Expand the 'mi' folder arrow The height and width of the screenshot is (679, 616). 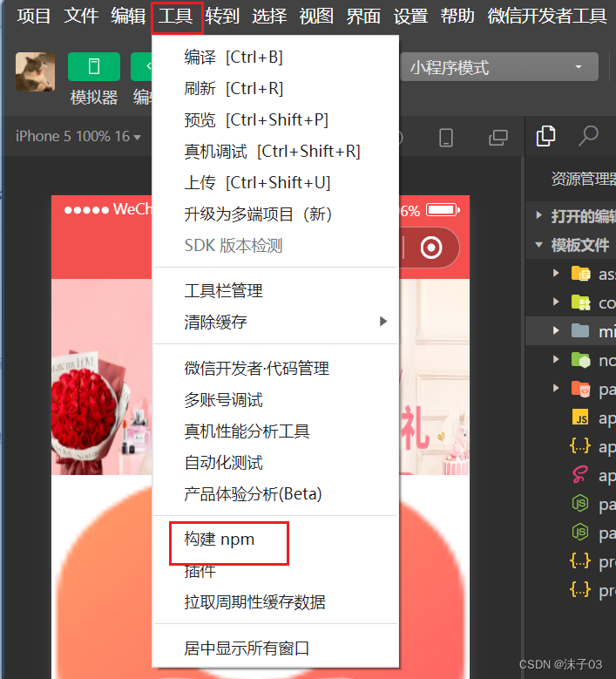coord(556,331)
